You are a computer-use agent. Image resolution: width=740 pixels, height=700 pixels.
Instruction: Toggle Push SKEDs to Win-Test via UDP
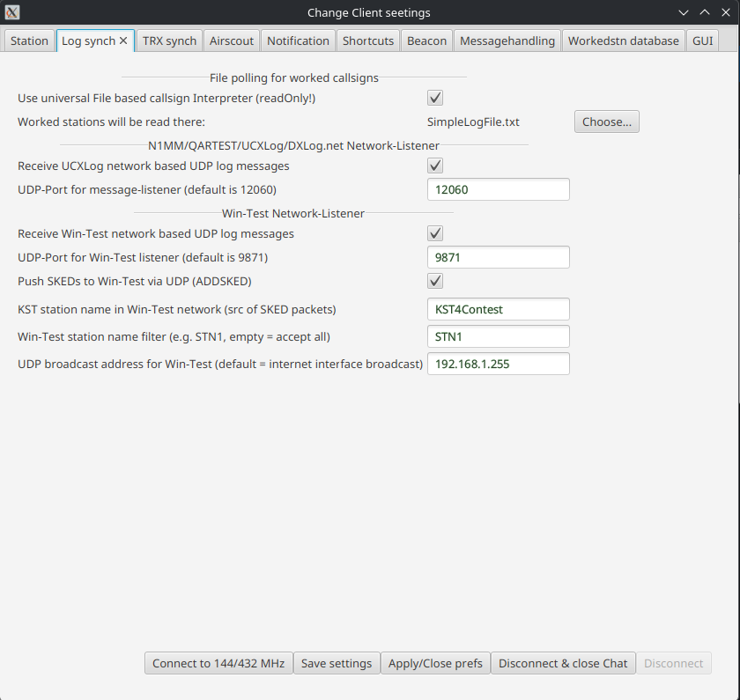[x=434, y=280]
